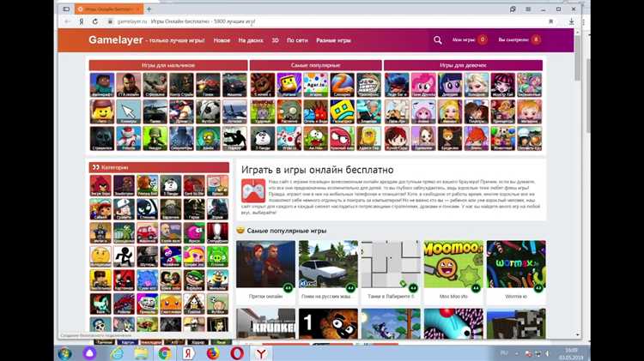
Task: Open the Cut the Rope Om Nom icon
Action: [315, 138]
